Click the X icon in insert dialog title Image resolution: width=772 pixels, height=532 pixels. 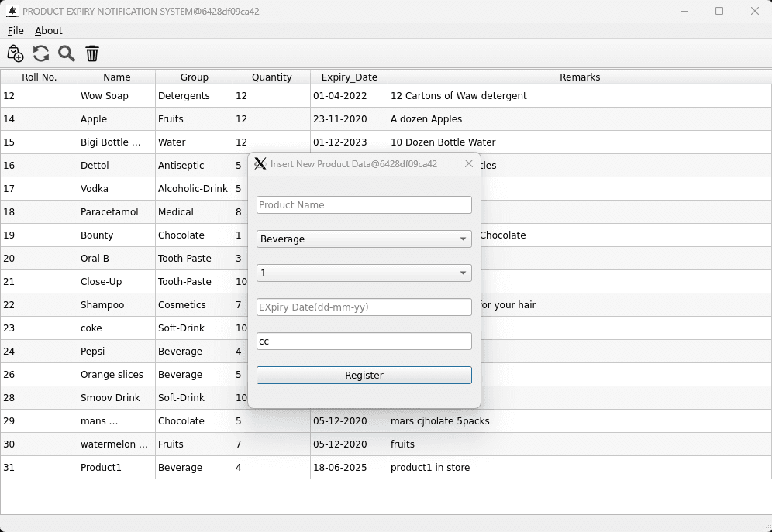point(260,163)
